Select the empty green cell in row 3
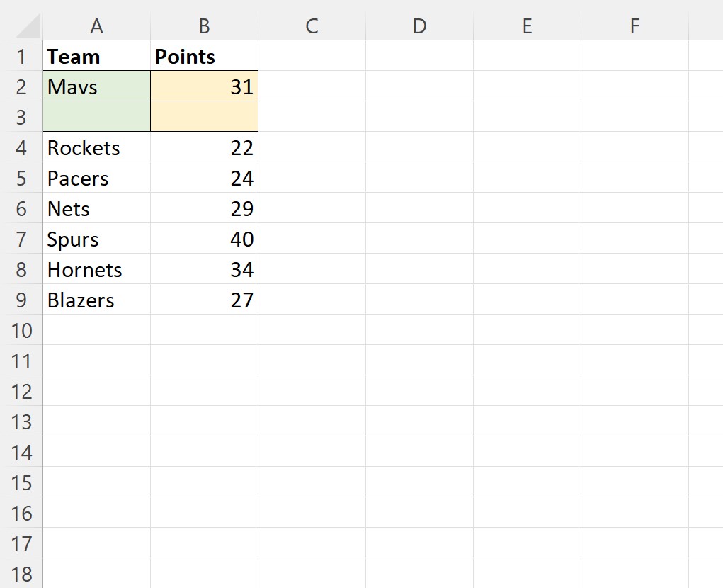Screen dimensions: 723x588 [96, 117]
